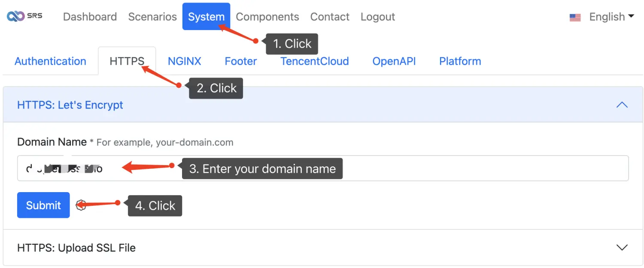
Task: Click the US flag language icon
Action: pos(575,17)
